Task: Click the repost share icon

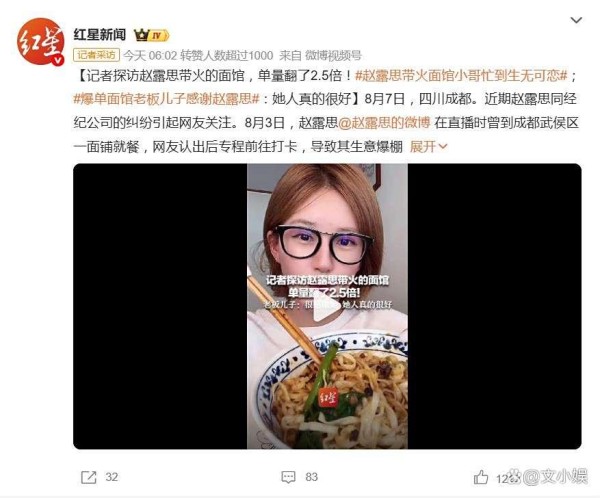Action: point(89,477)
